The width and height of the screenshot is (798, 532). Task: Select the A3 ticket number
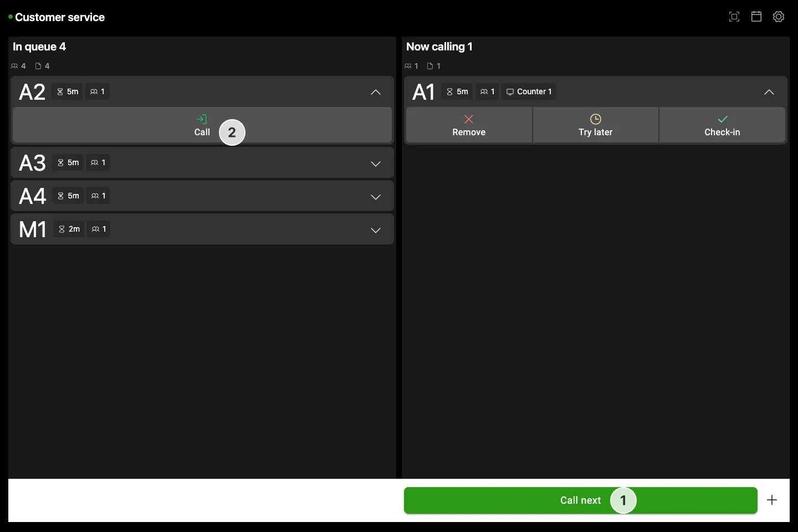tap(32, 163)
